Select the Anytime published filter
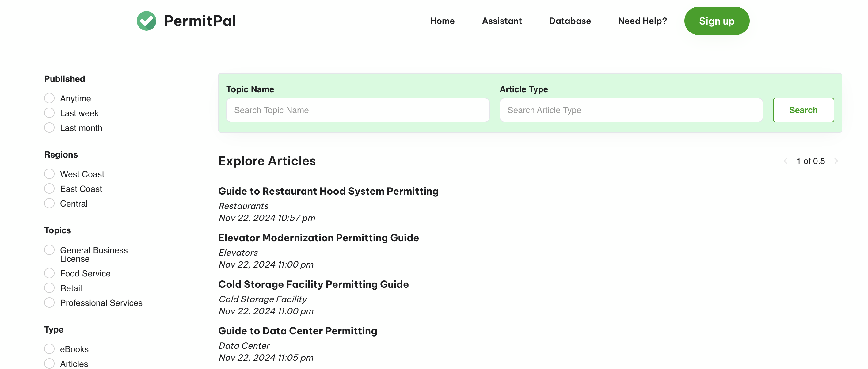This screenshot has width=868, height=369. point(50,98)
